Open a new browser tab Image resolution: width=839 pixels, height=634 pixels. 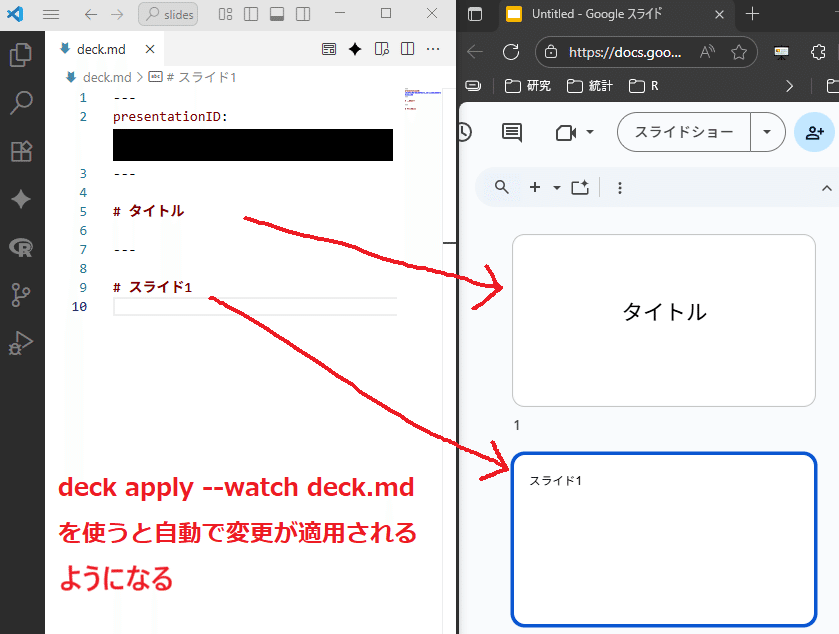(x=752, y=14)
